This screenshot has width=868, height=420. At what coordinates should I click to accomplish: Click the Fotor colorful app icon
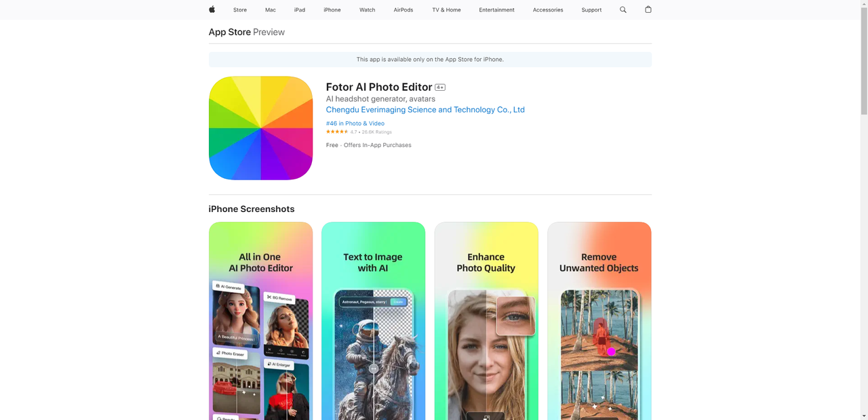(260, 128)
